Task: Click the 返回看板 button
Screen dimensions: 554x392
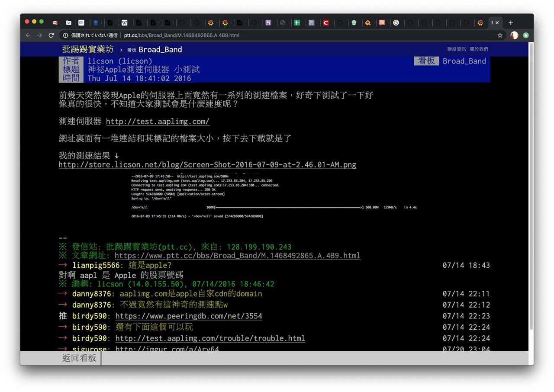Action: pos(80,358)
